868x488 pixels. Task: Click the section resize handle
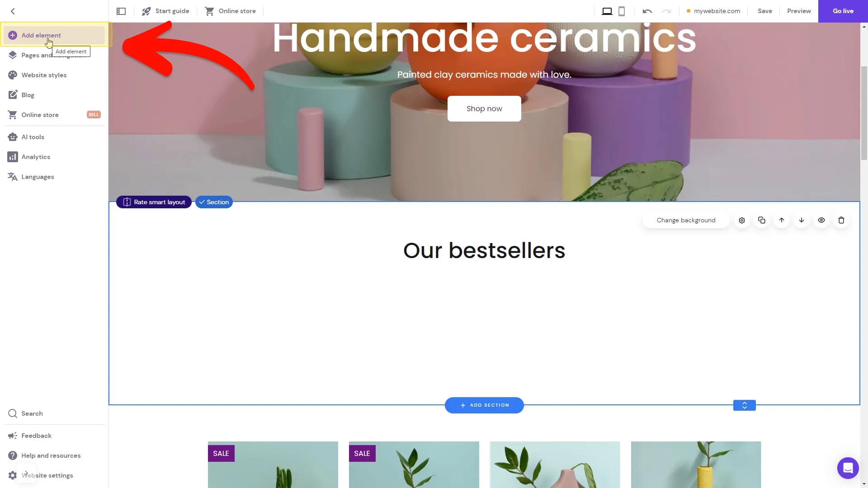744,405
